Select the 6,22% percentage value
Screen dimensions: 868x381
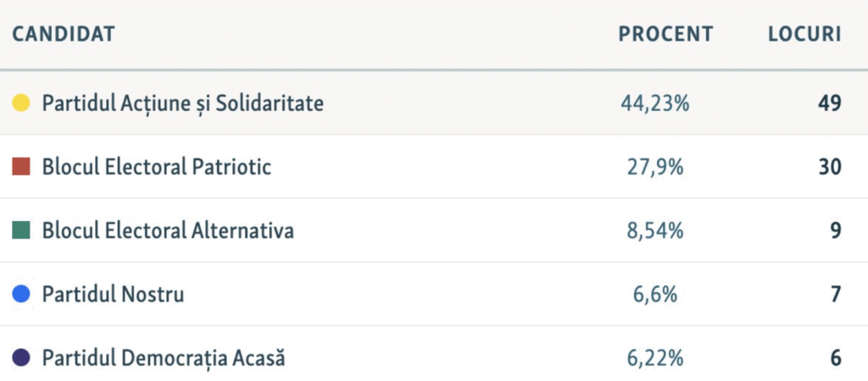(654, 358)
